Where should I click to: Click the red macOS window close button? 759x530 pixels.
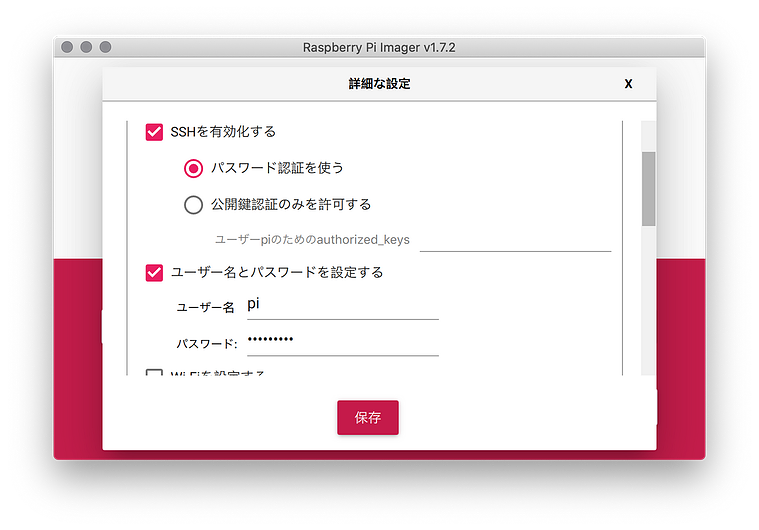[x=67, y=47]
